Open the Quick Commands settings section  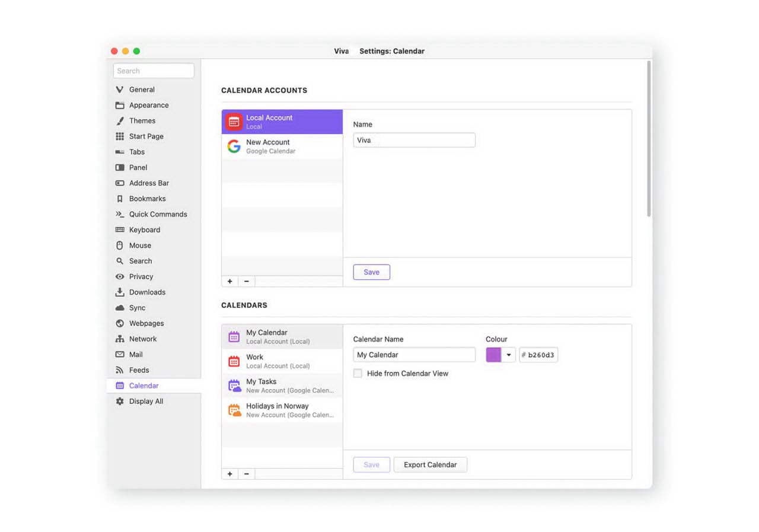(x=158, y=215)
